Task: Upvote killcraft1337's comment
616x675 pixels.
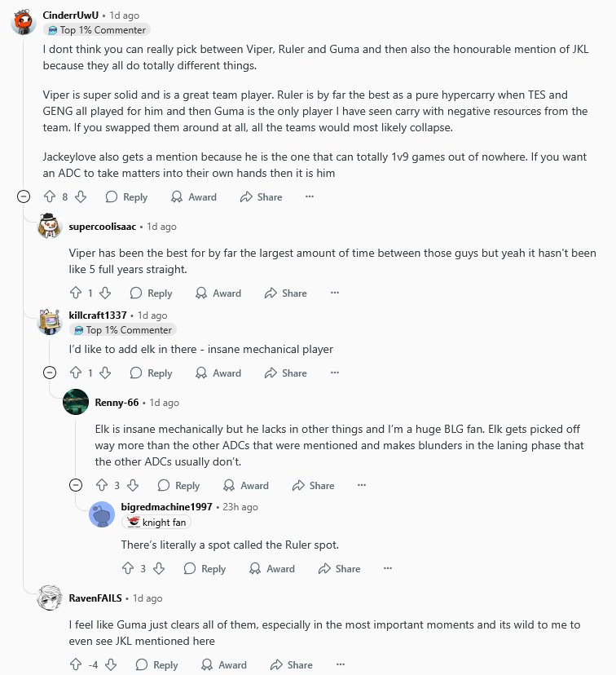Action: tap(76, 373)
